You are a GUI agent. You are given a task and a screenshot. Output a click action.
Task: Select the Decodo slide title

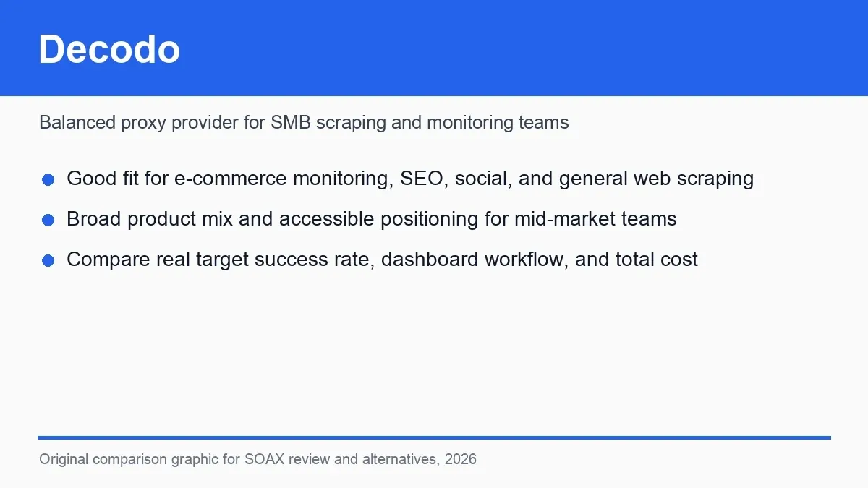point(109,49)
